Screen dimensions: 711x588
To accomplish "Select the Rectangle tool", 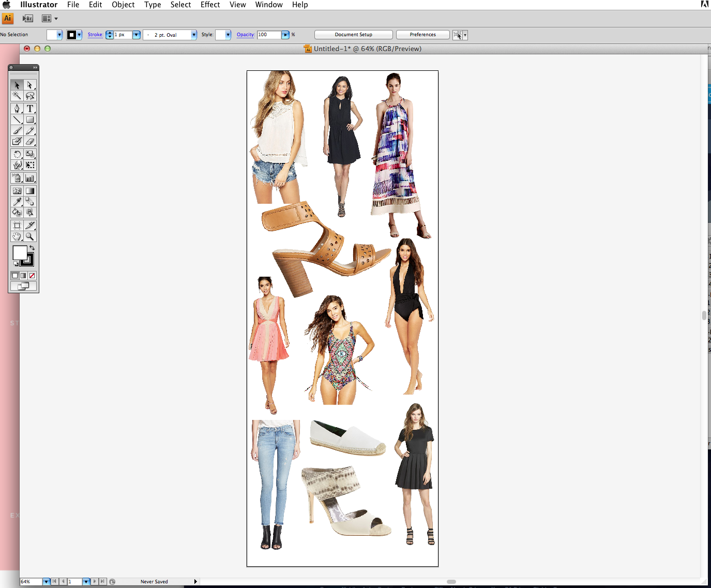I will pos(30,119).
